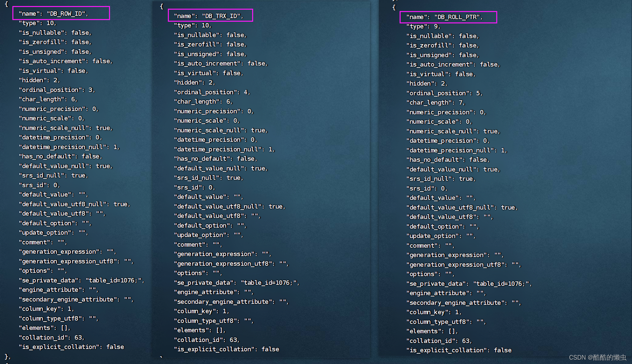This screenshot has width=632, height=364.
Task: Click "default_value_utf8_null": true in DB_ROLL_PTR block
Action: coord(462,208)
